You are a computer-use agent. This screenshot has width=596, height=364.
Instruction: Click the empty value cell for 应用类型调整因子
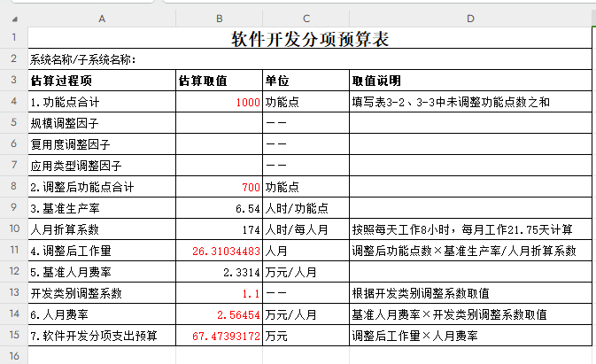[220, 166]
